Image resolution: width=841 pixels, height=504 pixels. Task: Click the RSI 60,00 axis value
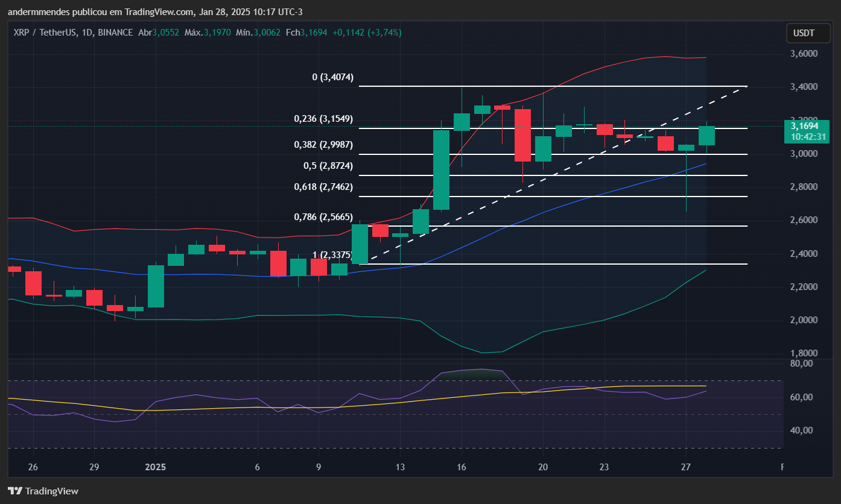click(803, 397)
